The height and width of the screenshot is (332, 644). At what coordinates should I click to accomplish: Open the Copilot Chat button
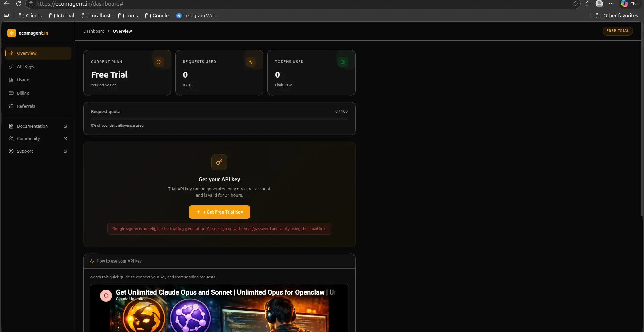[x=630, y=4]
